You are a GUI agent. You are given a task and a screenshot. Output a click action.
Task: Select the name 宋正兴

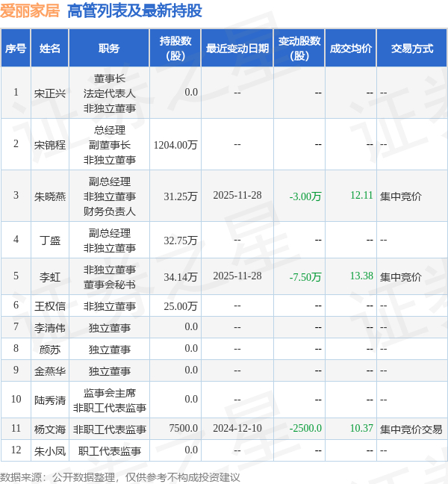point(50,93)
